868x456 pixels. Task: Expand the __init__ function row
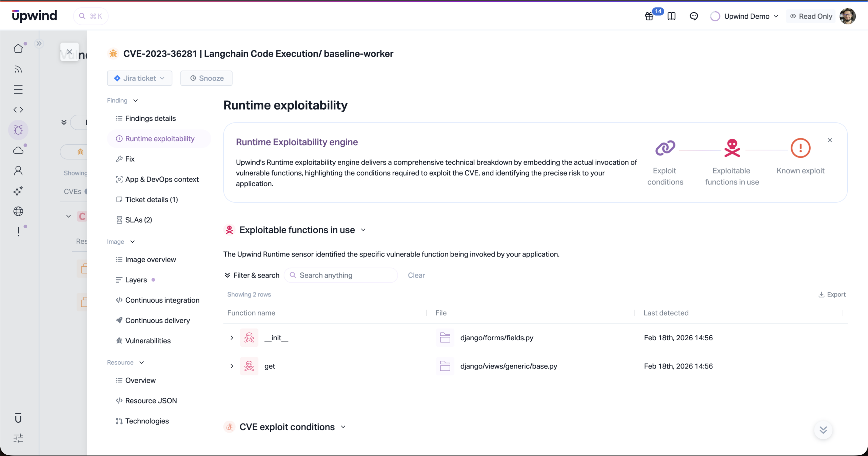232,338
